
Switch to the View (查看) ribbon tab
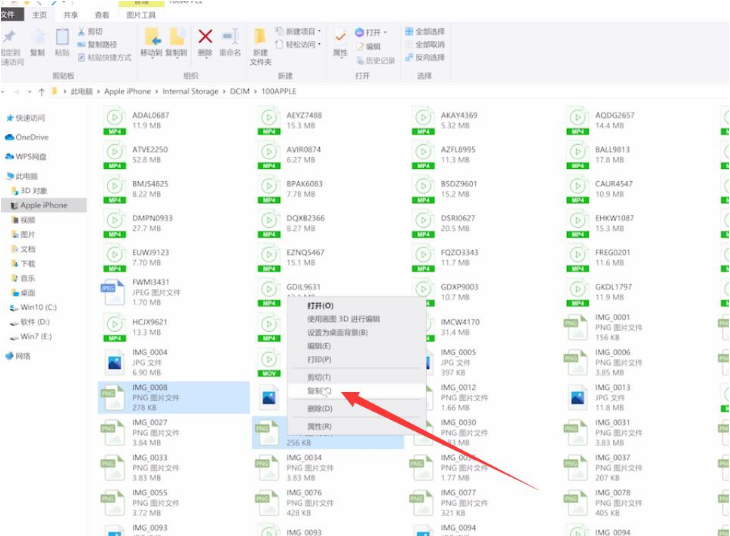(x=102, y=16)
